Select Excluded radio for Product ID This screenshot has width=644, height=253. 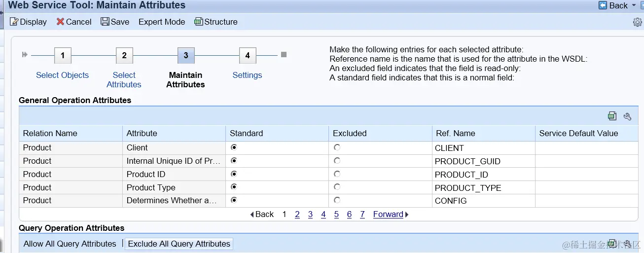337,174
